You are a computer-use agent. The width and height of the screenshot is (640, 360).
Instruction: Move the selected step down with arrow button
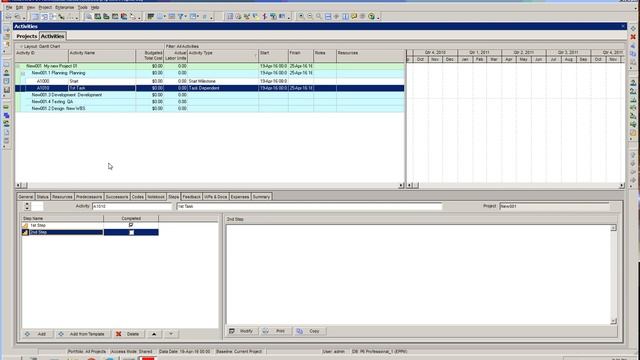pos(171,334)
